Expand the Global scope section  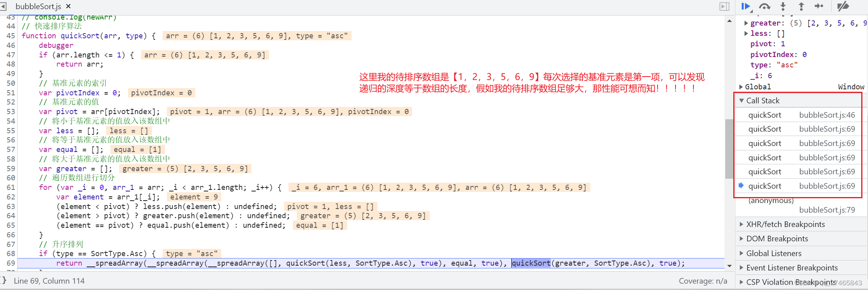coord(741,87)
